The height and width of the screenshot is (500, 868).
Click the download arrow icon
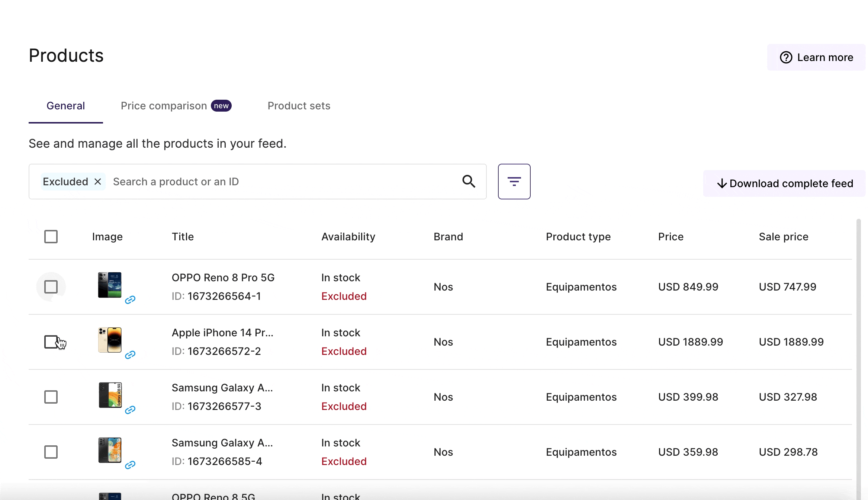click(722, 183)
